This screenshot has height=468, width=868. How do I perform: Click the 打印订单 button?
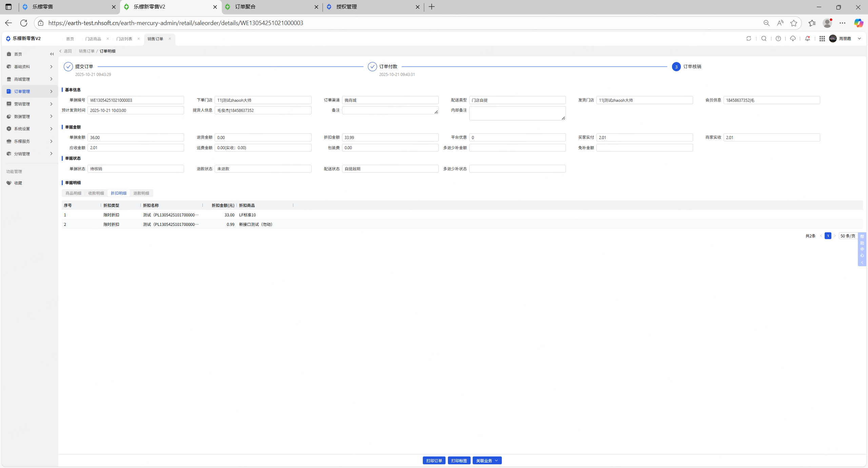[x=434, y=461]
